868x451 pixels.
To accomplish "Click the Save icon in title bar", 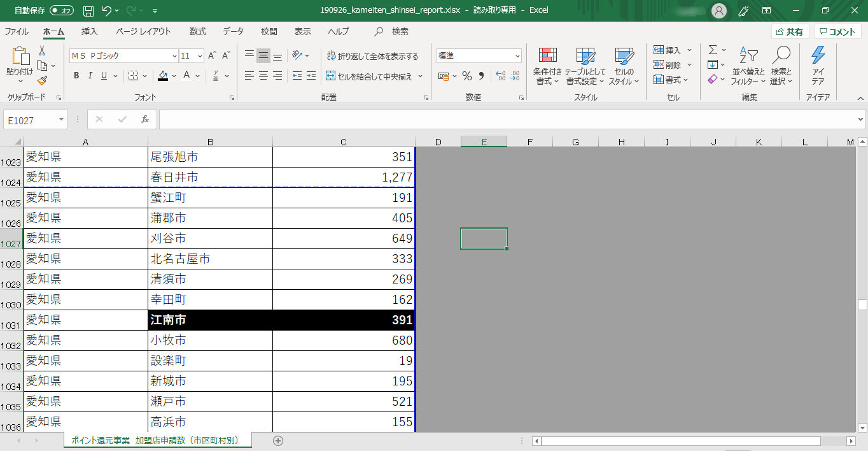I will (88, 10).
